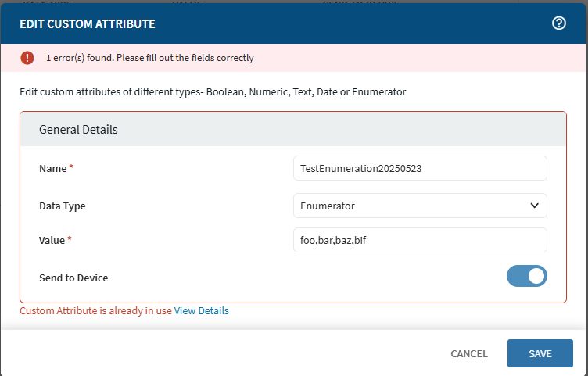Image resolution: width=588 pixels, height=376 pixels.
Task: Click the red error alert icon
Action: (x=27, y=57)
